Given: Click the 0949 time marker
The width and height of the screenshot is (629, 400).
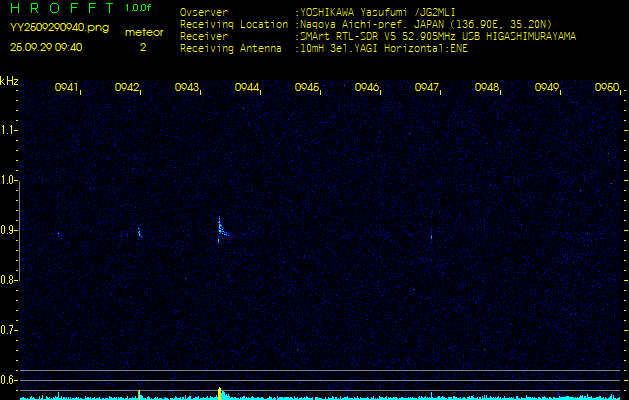Looking at the screenshot, I should tap(547, 87).
